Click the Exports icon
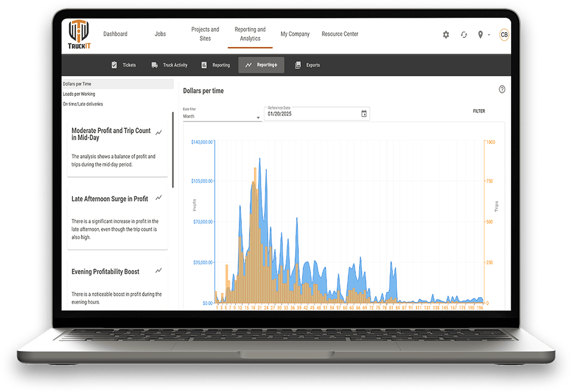The width and height of the screenshot is (572, 392). click(298, 65)
